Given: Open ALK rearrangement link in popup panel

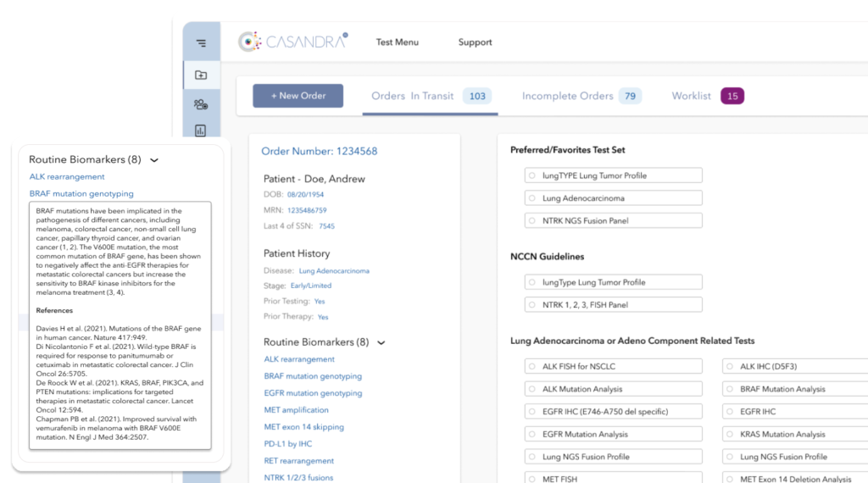Looking at the screenshot, I should [x=67, y=176].
